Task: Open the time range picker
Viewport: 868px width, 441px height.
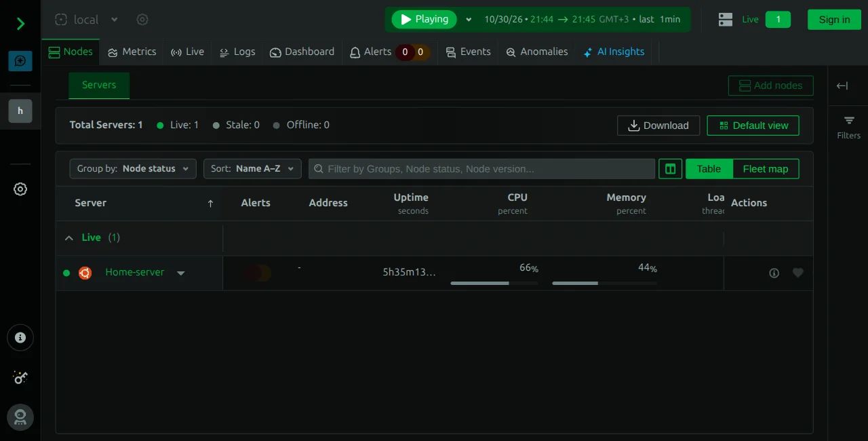Action: pos(582,20)
